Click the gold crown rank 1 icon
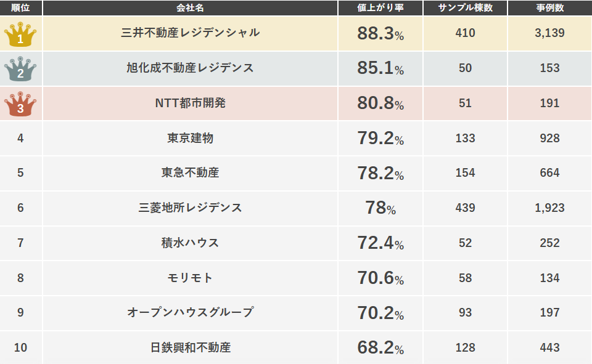The height and width of the screenshot is (364, 592). tap(20, 34)
